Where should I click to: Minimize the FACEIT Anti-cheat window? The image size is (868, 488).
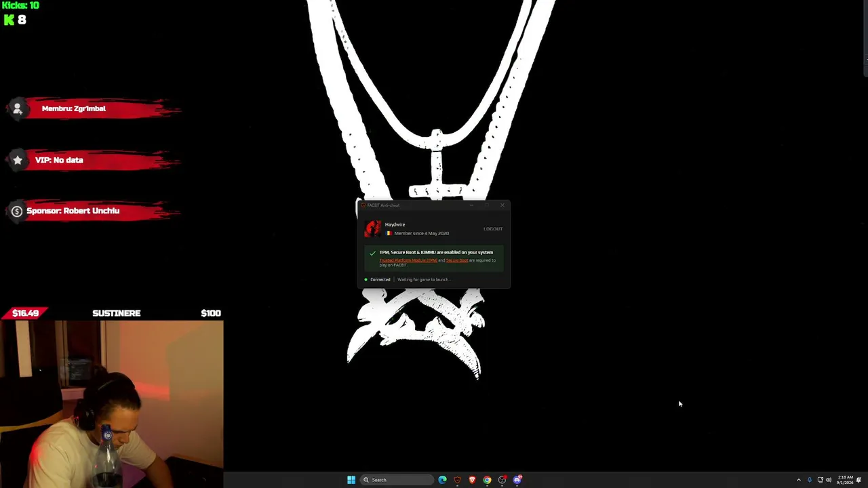[471, 205]
